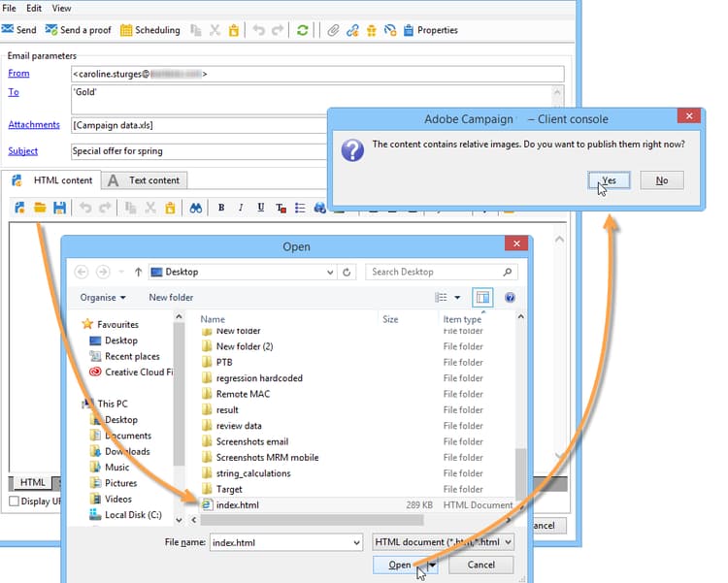Click Cancel in the Open dialog
728x583 pixels.
481,565
